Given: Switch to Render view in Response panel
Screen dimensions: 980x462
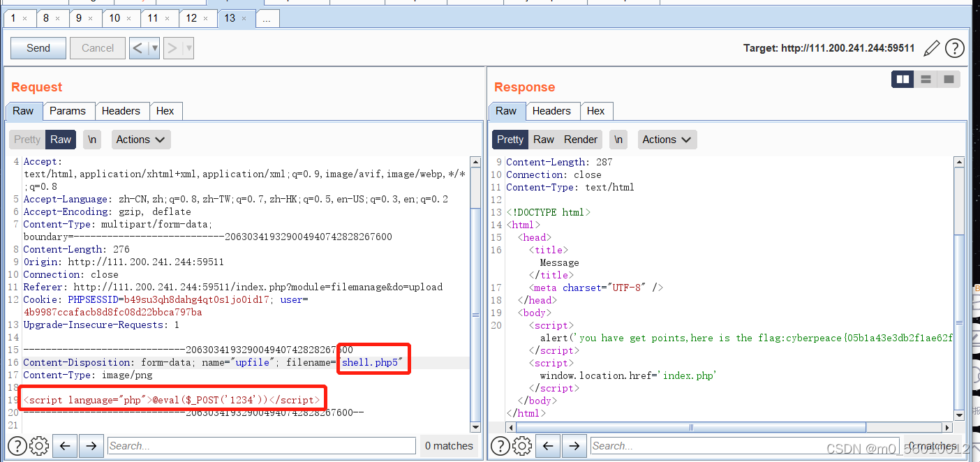Looking at the screenshot, I should 581,140.
